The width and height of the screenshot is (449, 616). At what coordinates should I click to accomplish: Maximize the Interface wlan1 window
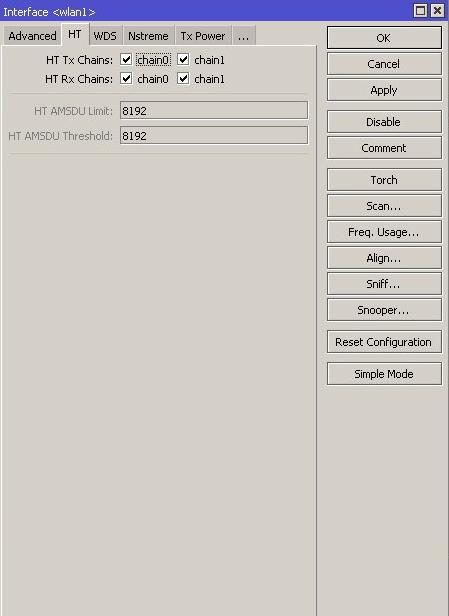pos(420,10)
